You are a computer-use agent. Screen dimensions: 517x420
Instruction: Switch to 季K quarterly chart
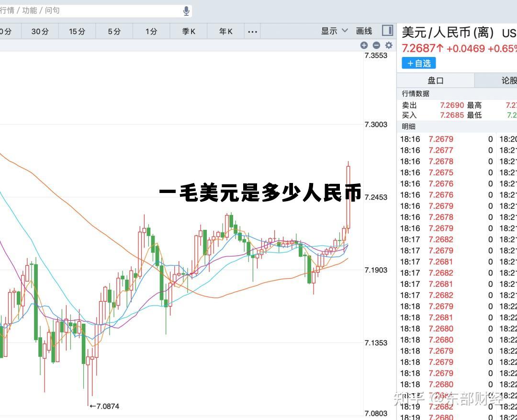click(189, 32)
